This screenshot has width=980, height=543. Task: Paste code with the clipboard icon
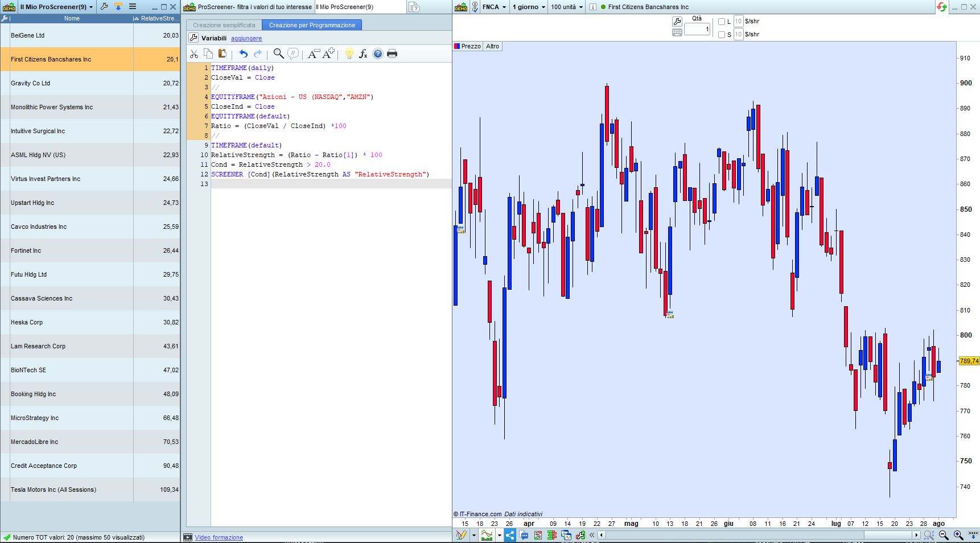223,54
